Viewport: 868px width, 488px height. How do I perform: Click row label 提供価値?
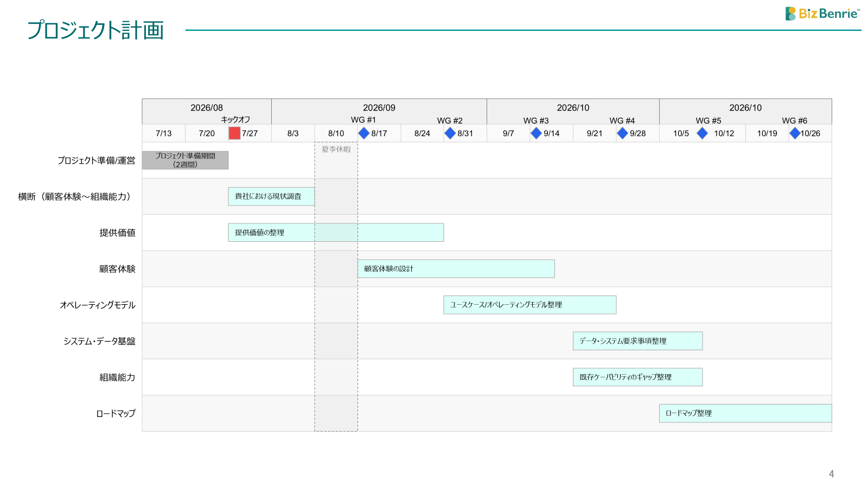117,233
